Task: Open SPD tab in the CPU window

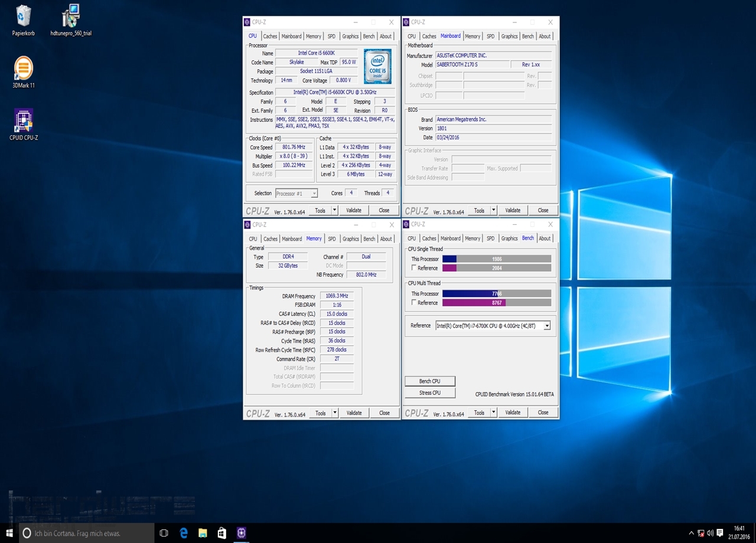Action: point(331,36)
